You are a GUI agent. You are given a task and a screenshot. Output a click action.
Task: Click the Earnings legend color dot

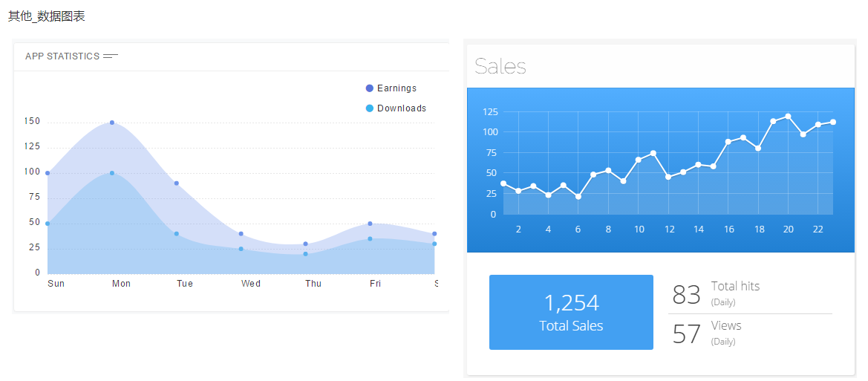coord(370,88)
